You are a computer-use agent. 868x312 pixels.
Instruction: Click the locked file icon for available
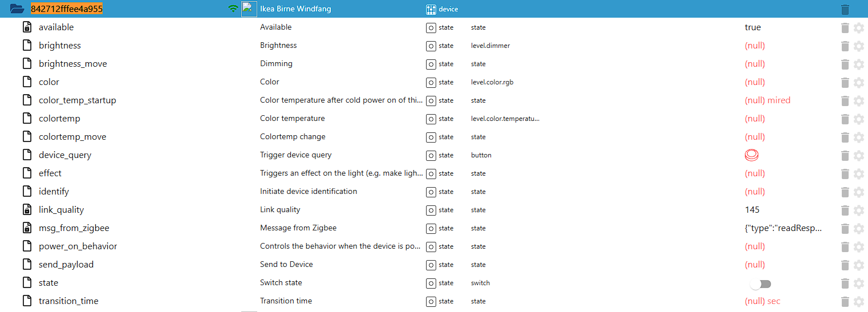point(27,27)
